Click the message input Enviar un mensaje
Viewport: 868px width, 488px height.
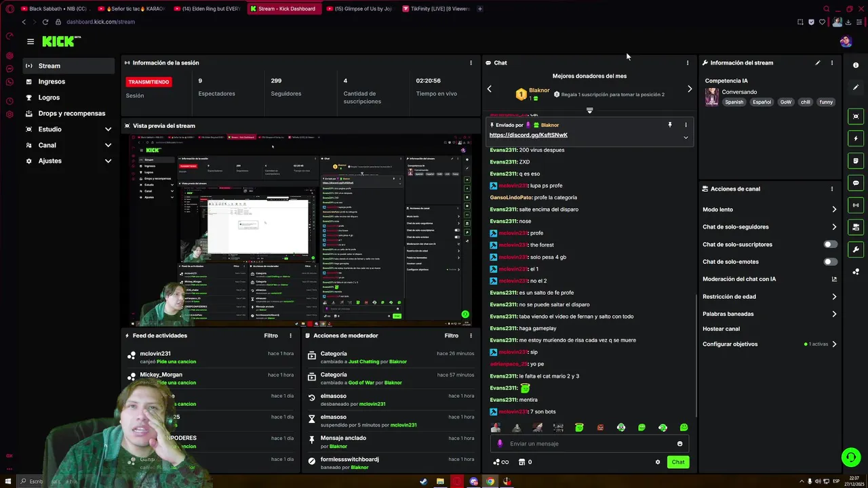[x=589, y=444]
